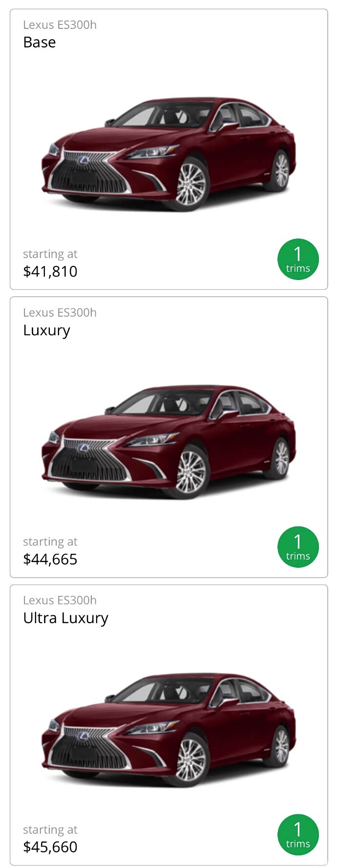This screenshot has height=868, width=338.
Task: Open the Ultra Luxury trim title
Action: point(66,618)
